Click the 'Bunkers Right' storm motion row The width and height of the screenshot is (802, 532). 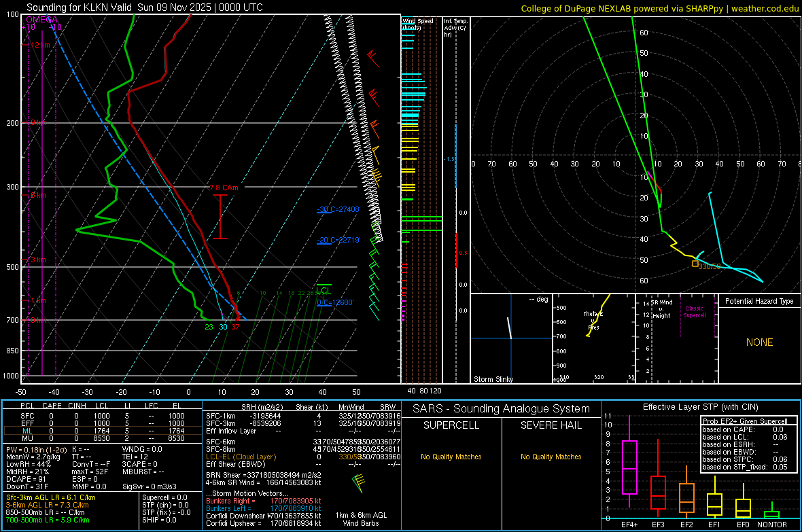(x=264, y=501)
